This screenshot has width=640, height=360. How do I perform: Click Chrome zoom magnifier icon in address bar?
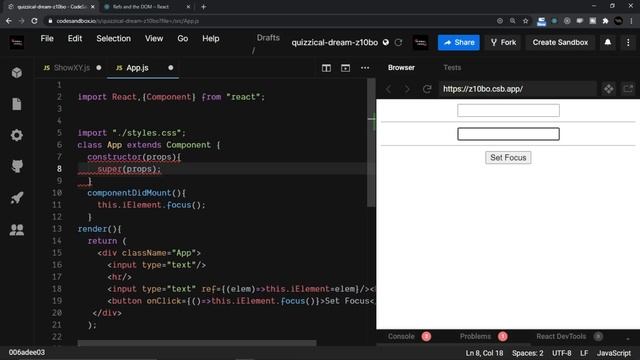513,21
